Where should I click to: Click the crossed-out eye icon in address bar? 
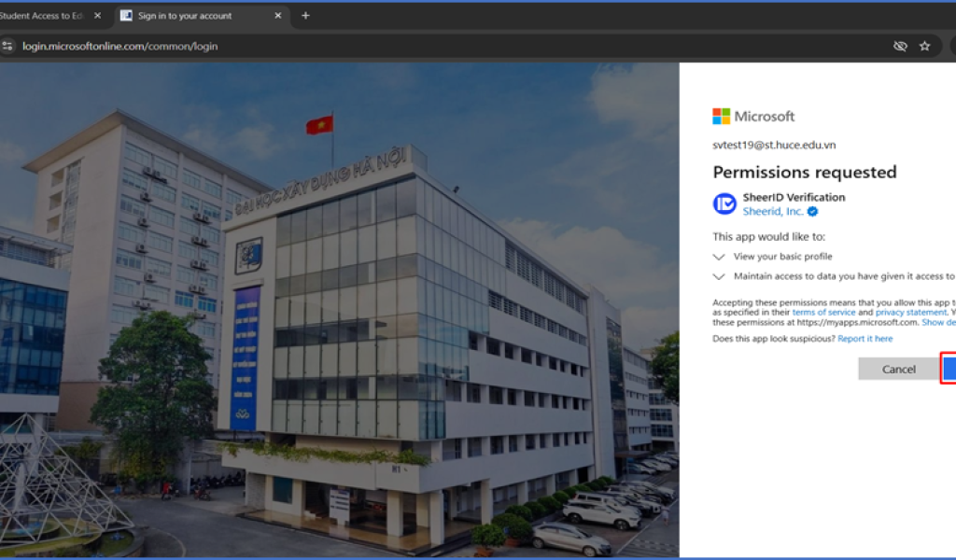click(x=900, y=46)
